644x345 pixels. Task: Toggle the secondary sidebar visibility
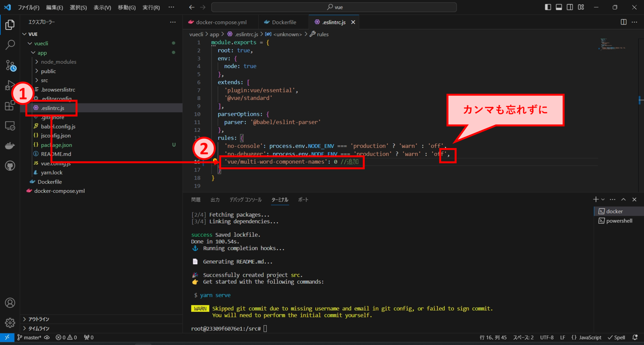coord(570,7)
